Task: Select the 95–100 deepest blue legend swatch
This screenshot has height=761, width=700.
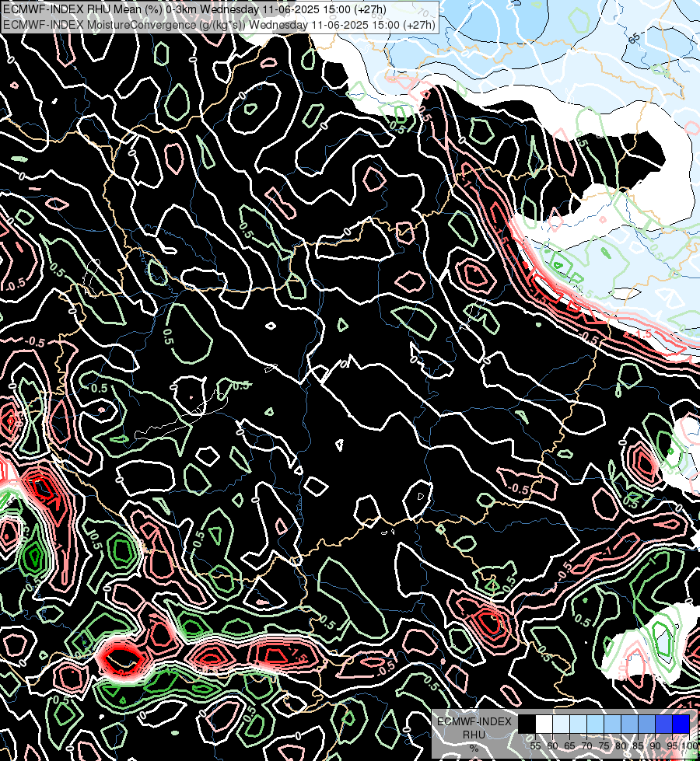Action: pos(681,724)
